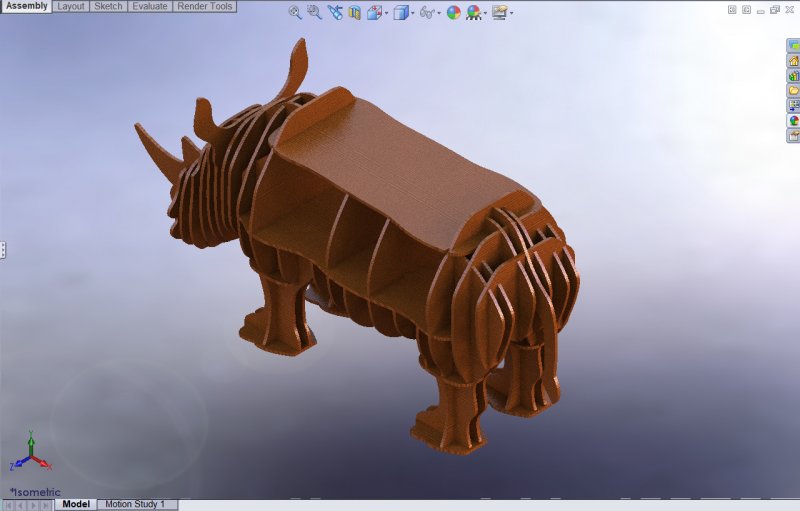Click the View Orientation cube icon
This screenshot has height=511, width=800.
(374, 12)
